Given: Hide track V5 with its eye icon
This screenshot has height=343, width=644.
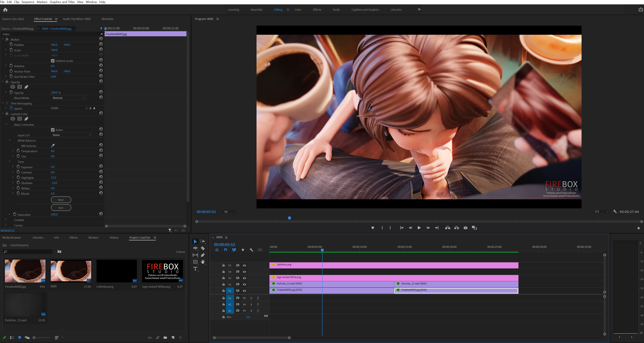Looking at the screenshot, I should (x=245, y=266).
